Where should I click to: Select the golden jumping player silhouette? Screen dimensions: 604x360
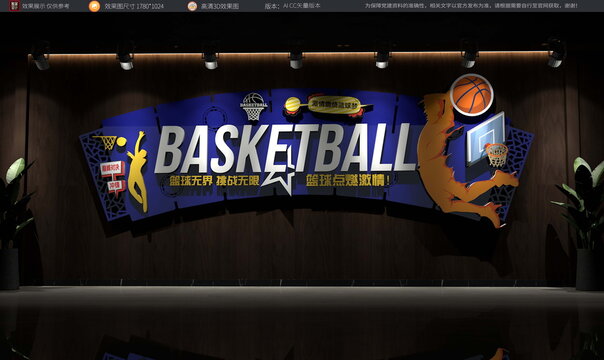tap(138, 172)
